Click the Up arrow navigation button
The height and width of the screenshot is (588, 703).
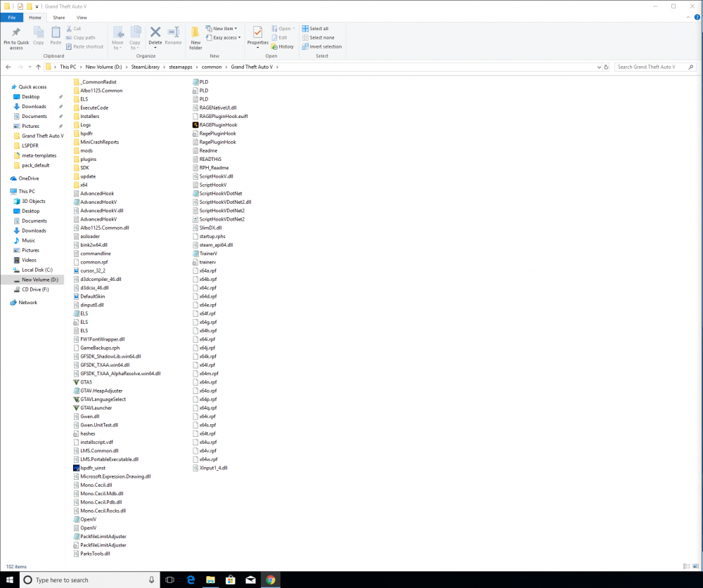point(37,67)
